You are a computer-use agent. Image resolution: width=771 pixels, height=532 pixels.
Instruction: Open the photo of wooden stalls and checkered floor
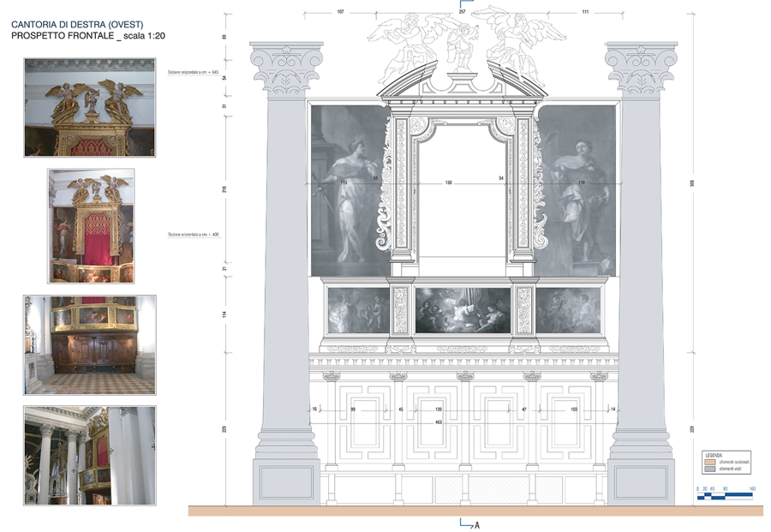[x=90, y=345]
